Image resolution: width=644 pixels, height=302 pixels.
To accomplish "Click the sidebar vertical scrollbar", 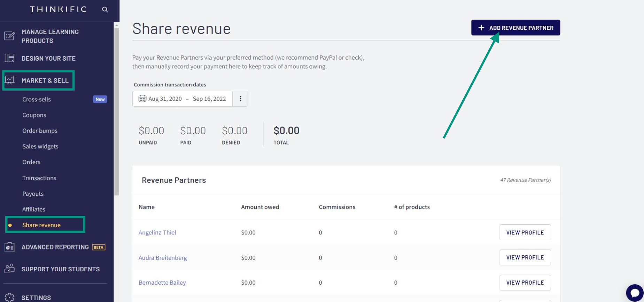I will [x=116, y=111].
